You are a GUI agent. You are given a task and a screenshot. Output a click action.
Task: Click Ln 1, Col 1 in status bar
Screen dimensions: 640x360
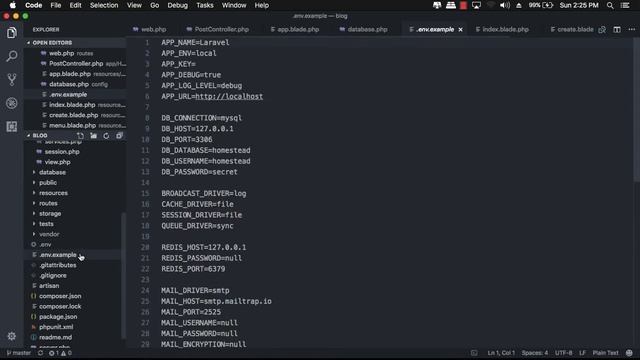click(x=501, y=353)
